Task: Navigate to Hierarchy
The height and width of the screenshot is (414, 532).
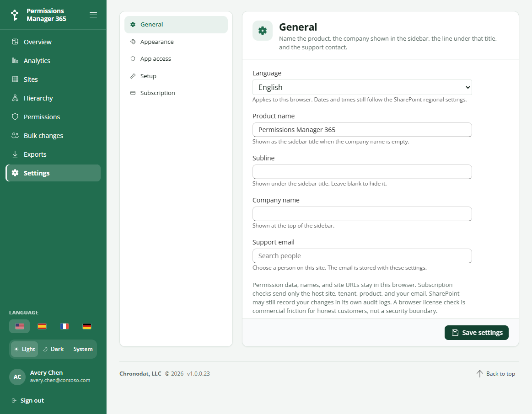Action: 53,98
